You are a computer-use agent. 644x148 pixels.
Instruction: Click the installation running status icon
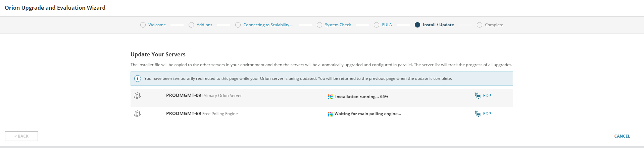coord(330,97)
